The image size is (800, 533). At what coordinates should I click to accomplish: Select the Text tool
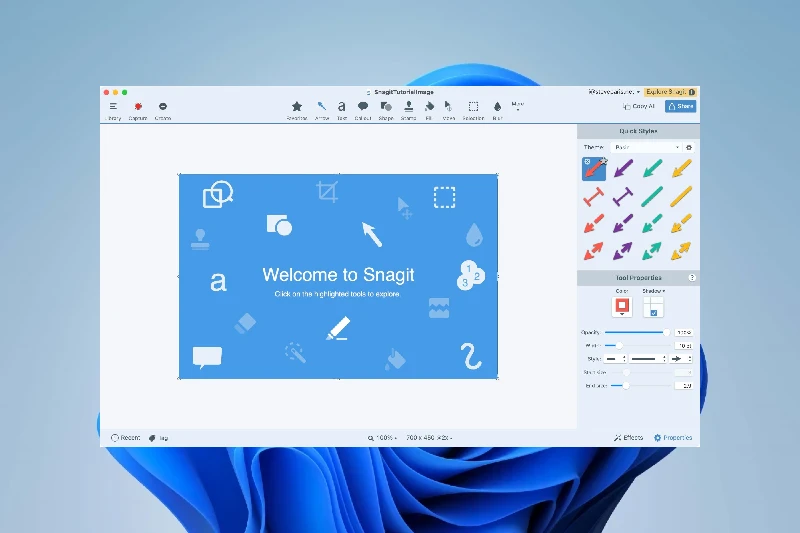[341, 110]
